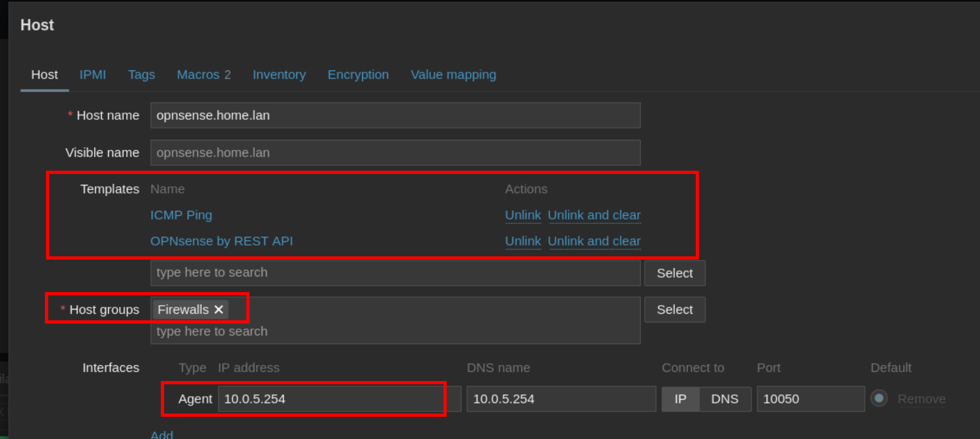Go to the Inventory tab
The image size is (980, 439).
279,75
